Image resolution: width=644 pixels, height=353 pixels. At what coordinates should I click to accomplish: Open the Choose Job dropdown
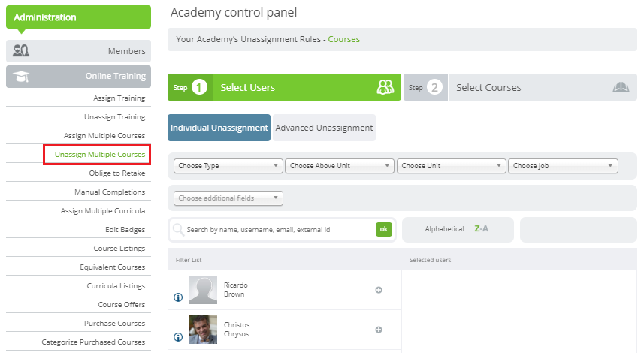click(563, 166)
